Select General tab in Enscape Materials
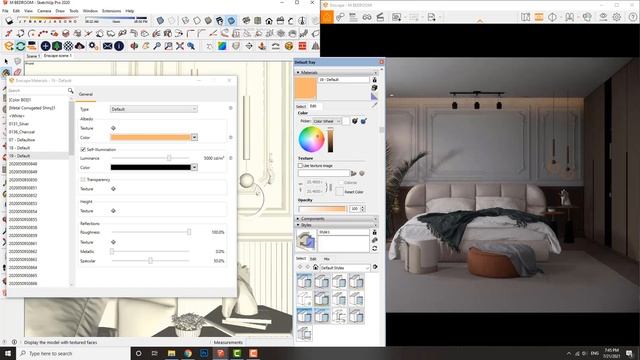Viewport: 640px width, 360px height. pyautogui.click(x=86, y=94)
